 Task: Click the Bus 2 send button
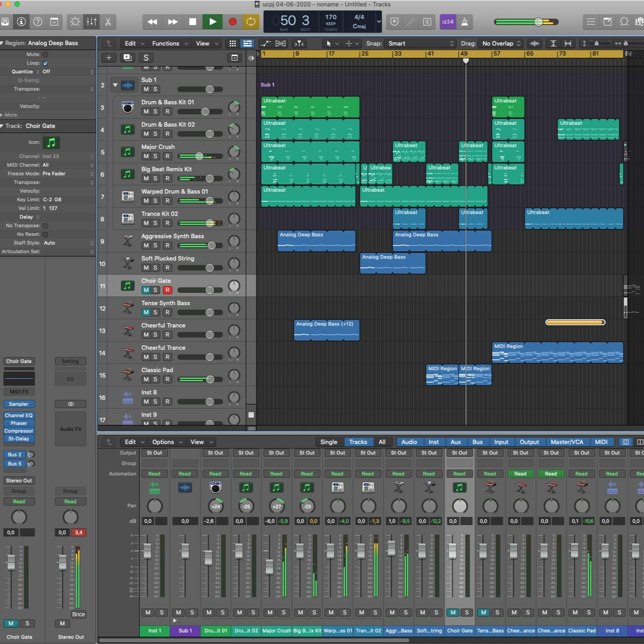point(15,454)
